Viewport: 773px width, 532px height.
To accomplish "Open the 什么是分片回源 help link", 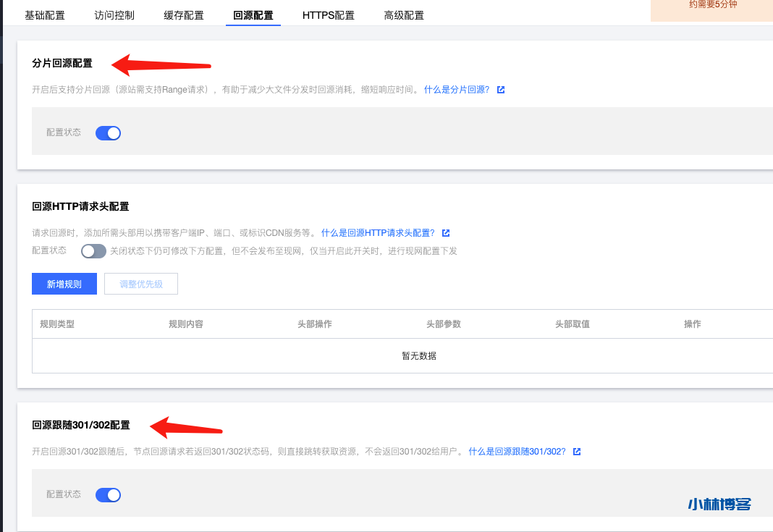I will coord(458,90).
